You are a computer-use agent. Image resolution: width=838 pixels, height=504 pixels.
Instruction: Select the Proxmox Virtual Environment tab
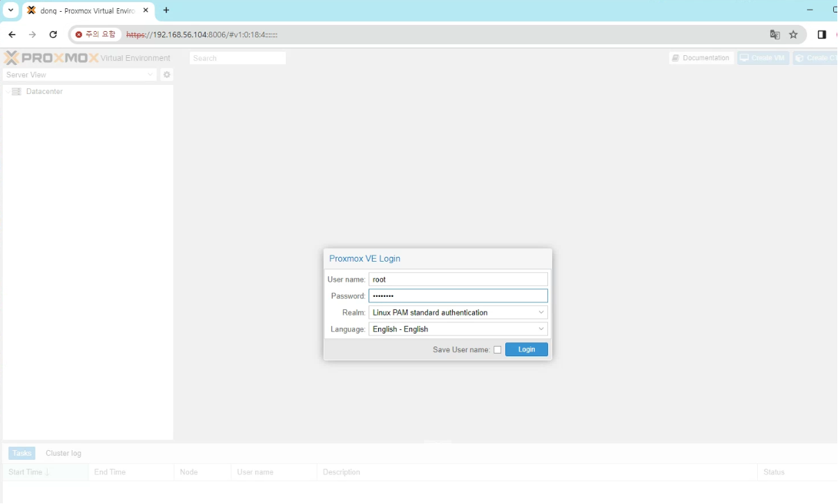[x=88, y=10]
